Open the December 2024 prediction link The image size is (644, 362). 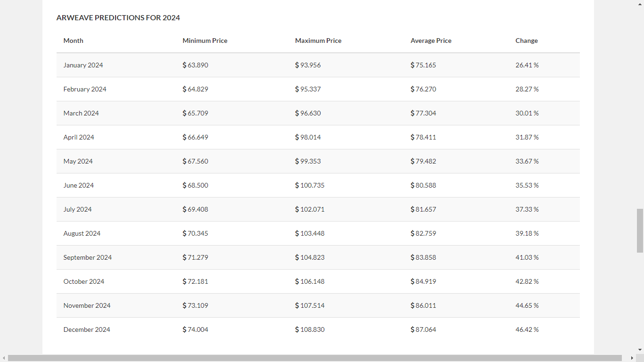pyautogui.click(x=87, y=329)
